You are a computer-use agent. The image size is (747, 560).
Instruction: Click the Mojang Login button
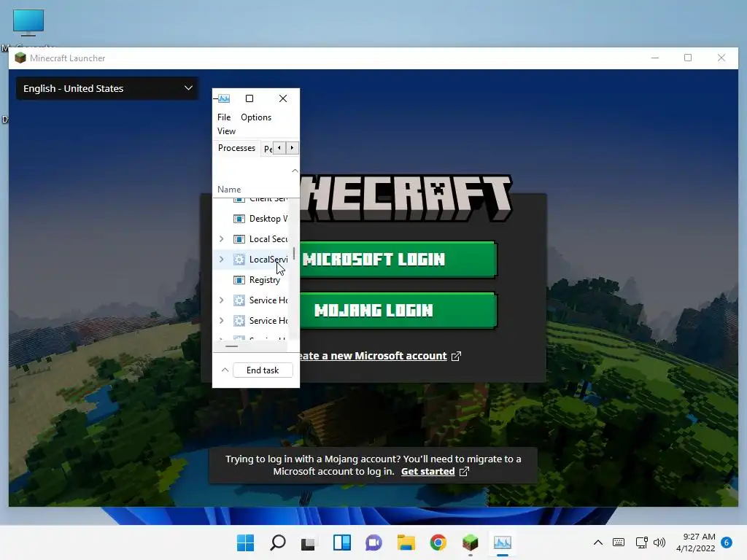tap(398, 311)
